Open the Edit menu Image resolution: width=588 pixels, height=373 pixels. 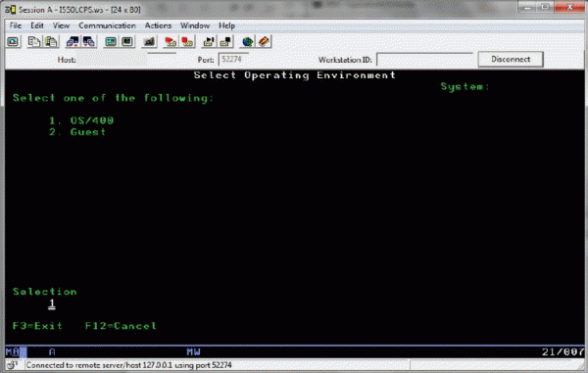pyautogui.click(x=37, y=25)
